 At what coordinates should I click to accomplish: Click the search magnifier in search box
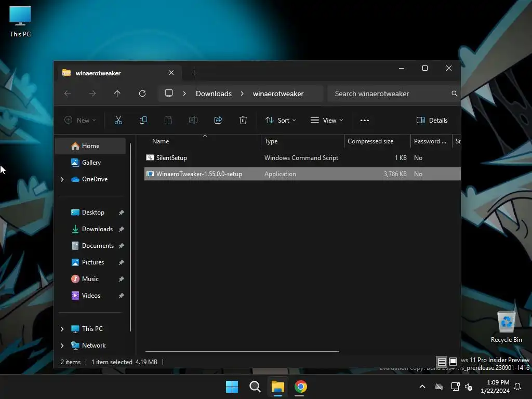coord(454,94)
